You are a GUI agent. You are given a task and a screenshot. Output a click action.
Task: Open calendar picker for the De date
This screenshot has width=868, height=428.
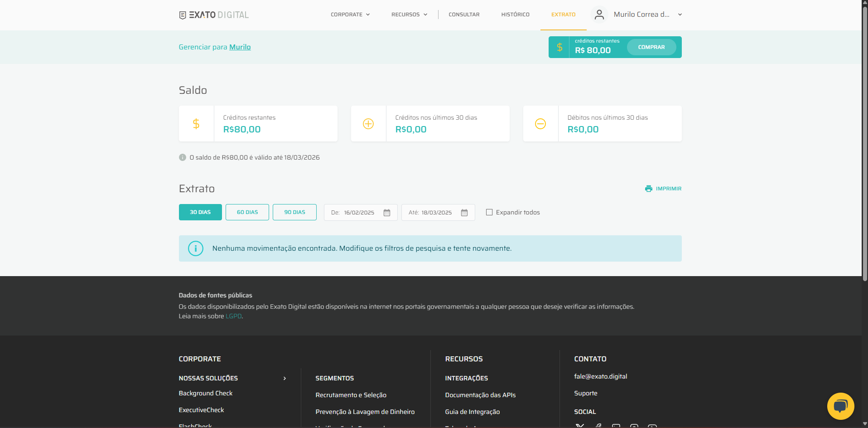pos(387,213)
